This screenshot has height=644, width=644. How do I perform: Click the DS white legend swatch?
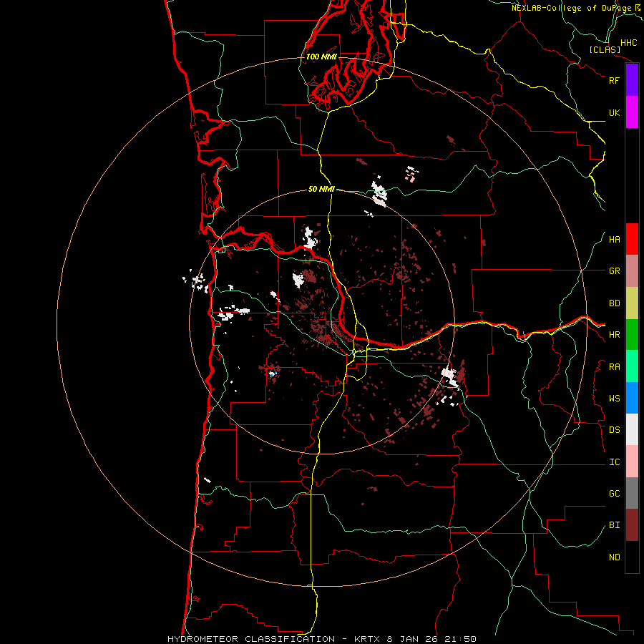point(632,429)
